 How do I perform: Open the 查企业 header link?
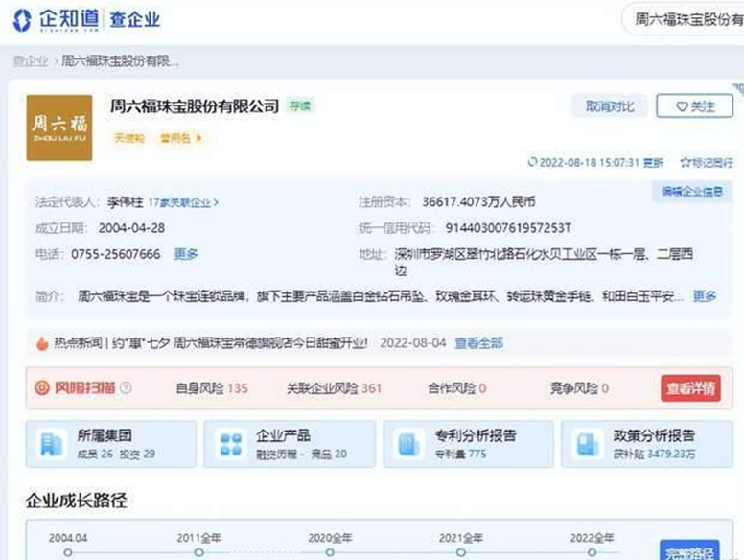click(x=135, y=20)
